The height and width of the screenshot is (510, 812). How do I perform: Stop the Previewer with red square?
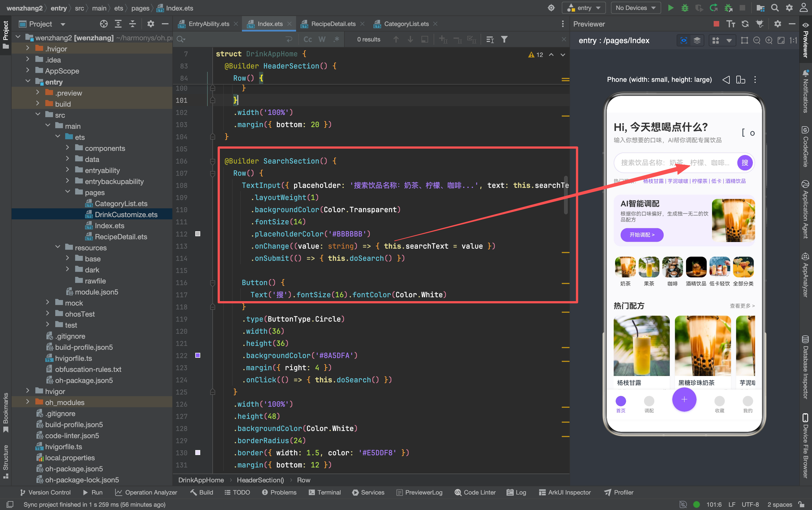[716, 23]
